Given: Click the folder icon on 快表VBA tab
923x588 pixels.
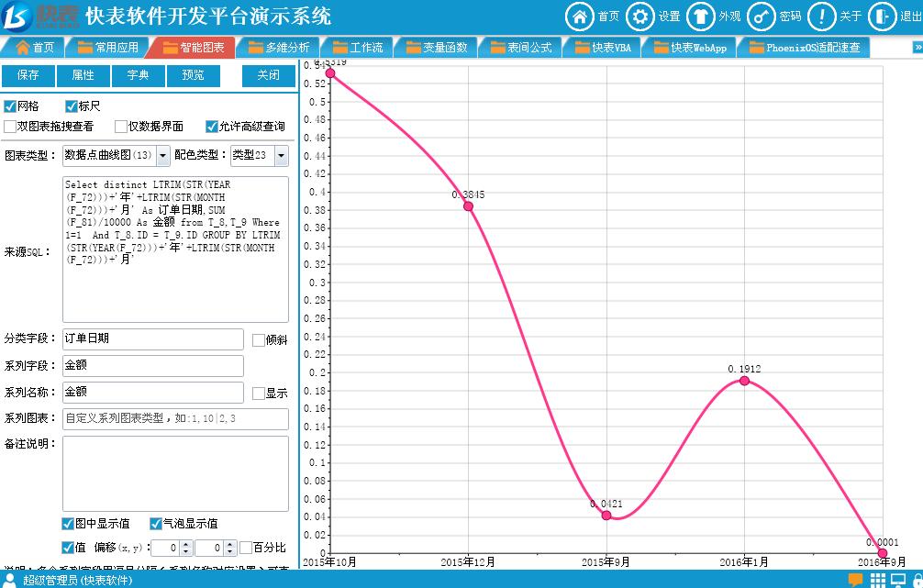Looking at the screenshot, I should (583, 47).
